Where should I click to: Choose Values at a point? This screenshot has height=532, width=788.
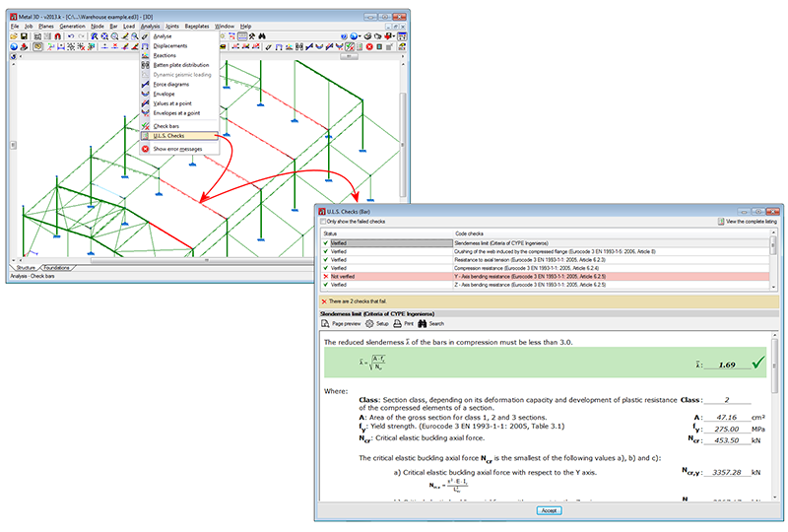coord(179,103)
